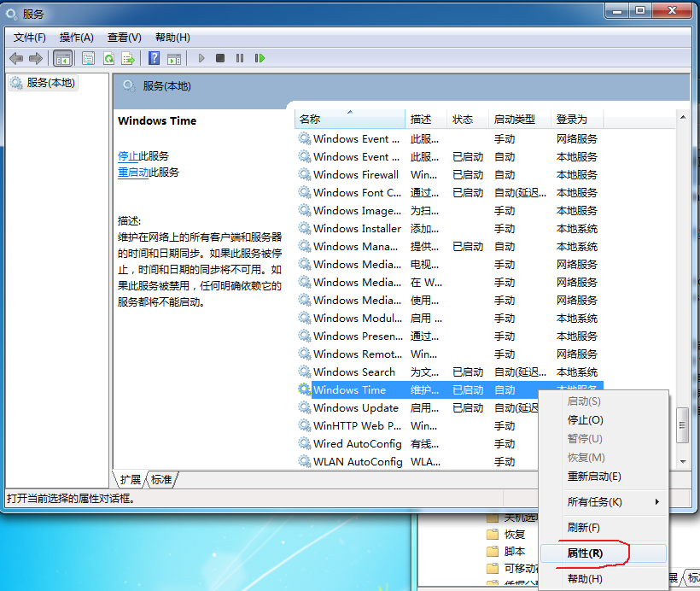Viewport: 700px width, 591px height.
Task: Click the scrollbar up arrow of service list
Action: [x=683, y=118]
